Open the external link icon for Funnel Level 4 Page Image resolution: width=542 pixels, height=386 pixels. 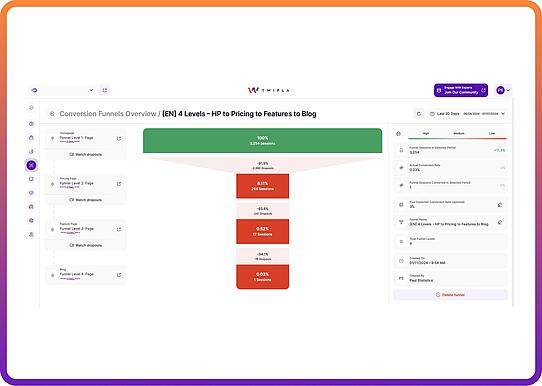coord(119,275)
